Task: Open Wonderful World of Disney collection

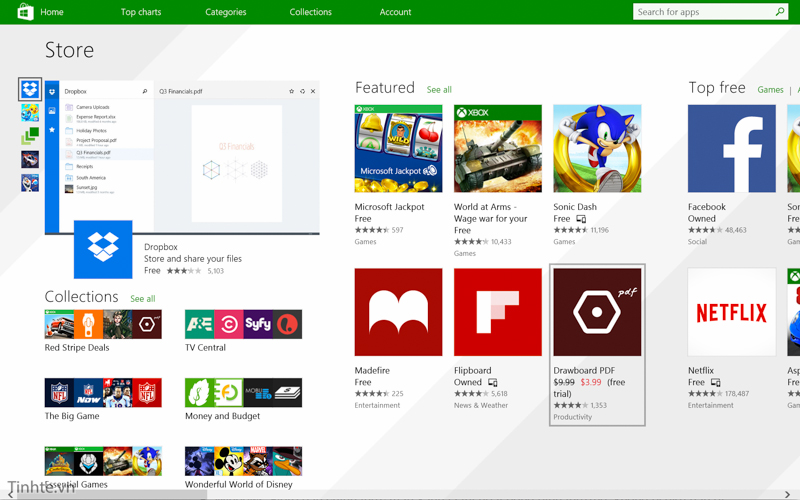Action: pos(243,461)
